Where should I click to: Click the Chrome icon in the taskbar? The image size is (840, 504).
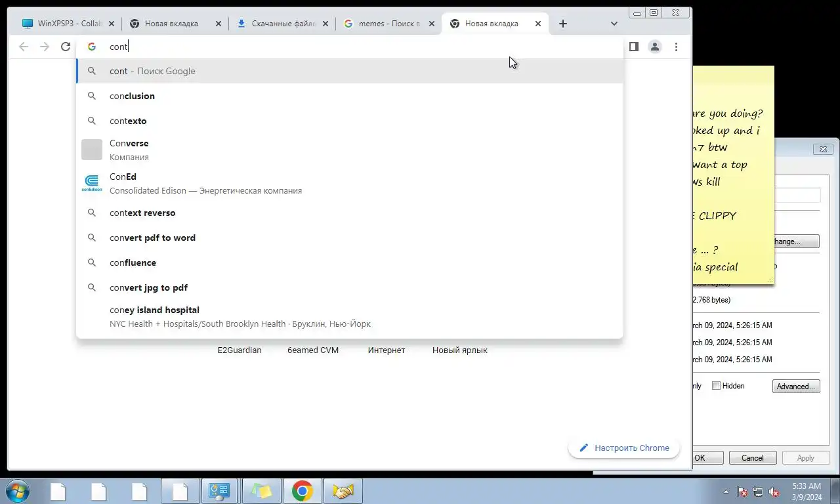coord(303,491)
